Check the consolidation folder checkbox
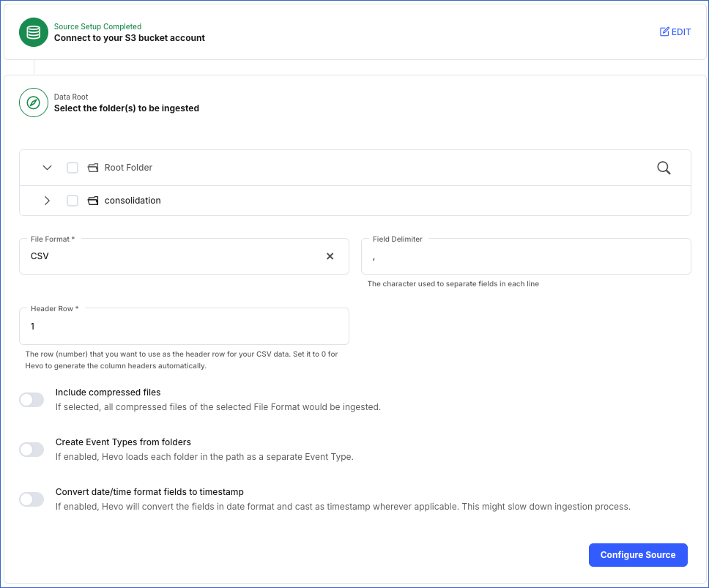Image resolution: width=709 pixels, height=588 pixels. [x=73, y=201]
